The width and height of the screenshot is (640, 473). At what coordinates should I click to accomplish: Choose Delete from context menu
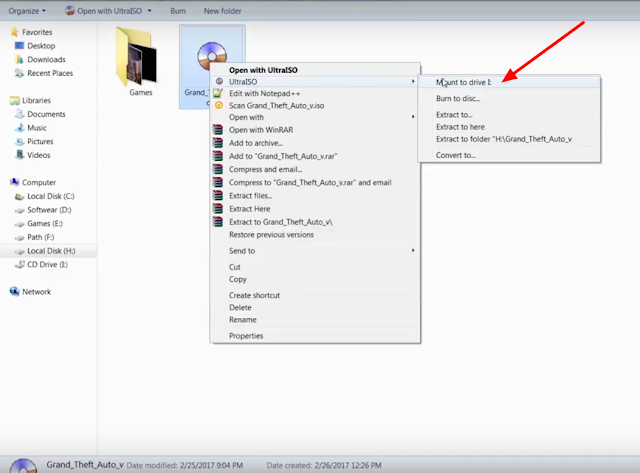(x=315, y=307)
